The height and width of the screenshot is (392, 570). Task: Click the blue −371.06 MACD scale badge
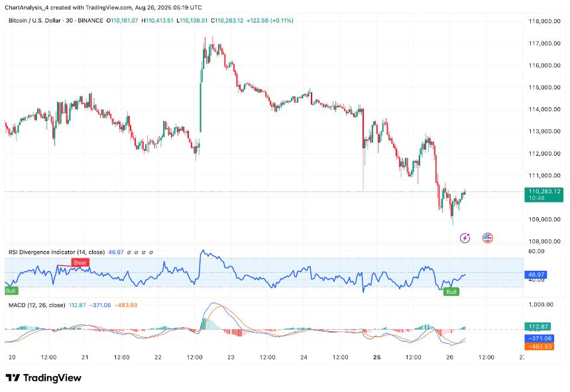(540, 338)
